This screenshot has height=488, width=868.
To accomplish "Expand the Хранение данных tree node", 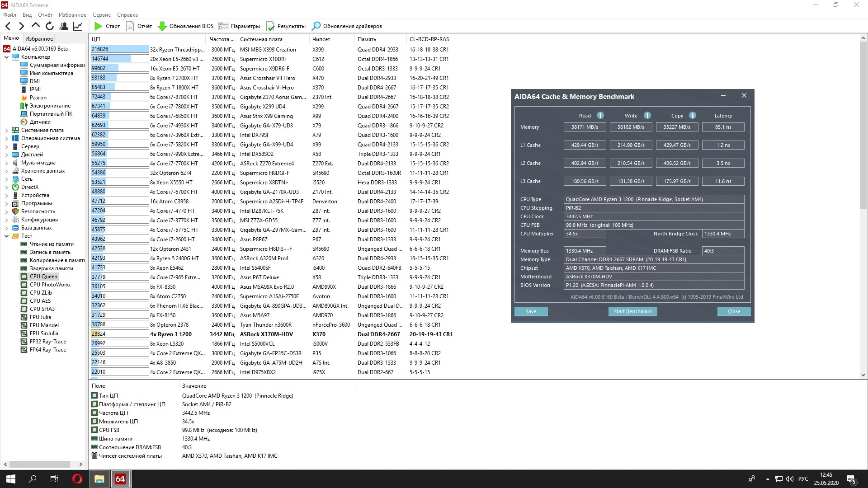I will 6,171.
